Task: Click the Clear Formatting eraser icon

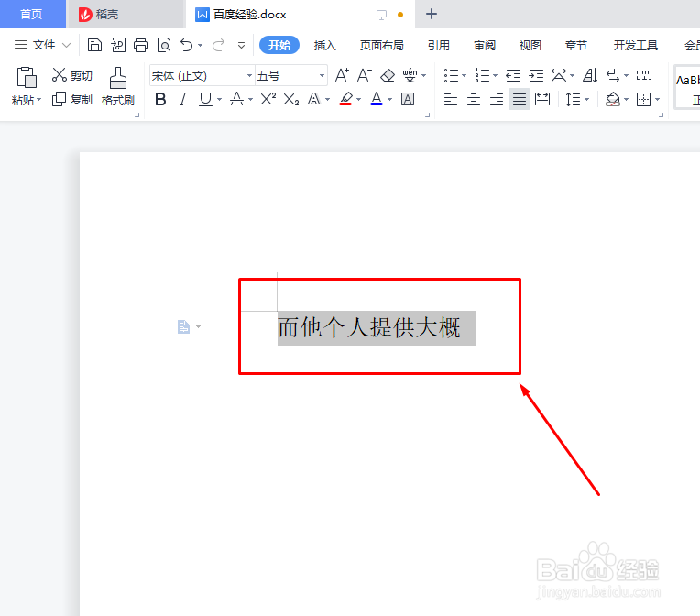Action: tap(387, 75)
